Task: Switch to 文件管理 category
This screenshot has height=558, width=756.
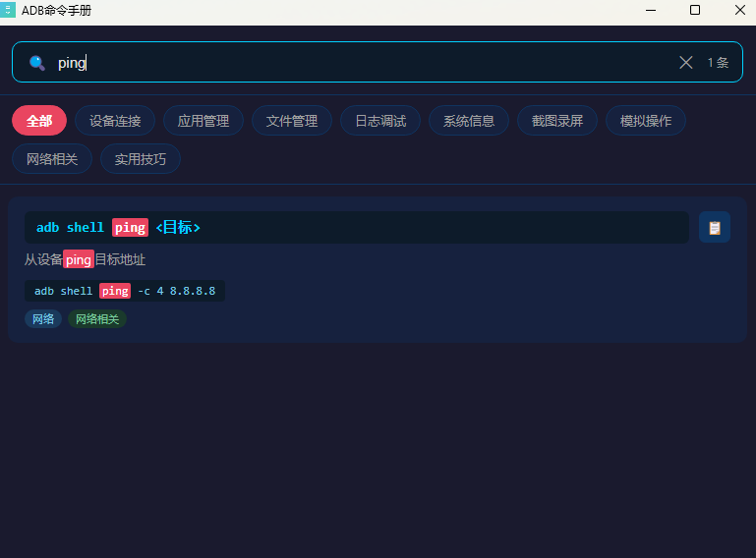Action: click(292, 121)
